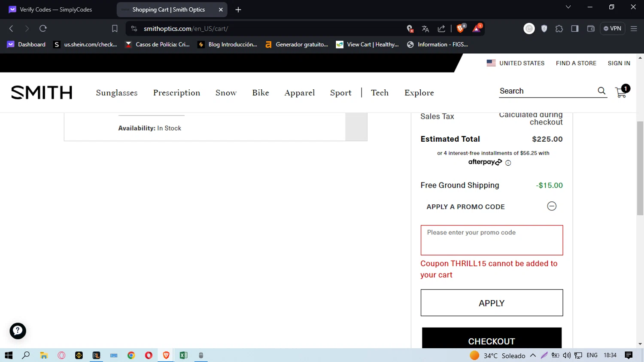Open the Binance app in the taskbar

(79, 355)
